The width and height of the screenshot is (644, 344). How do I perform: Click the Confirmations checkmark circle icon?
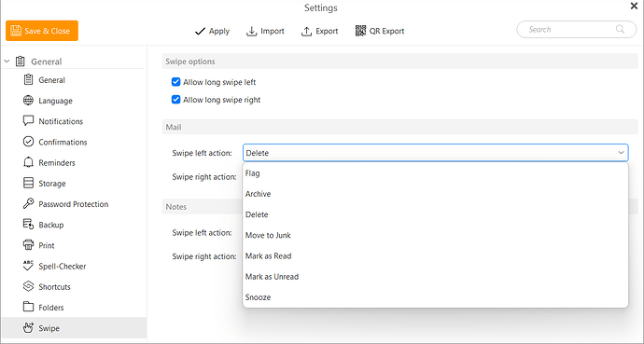[x=28, y=142]
